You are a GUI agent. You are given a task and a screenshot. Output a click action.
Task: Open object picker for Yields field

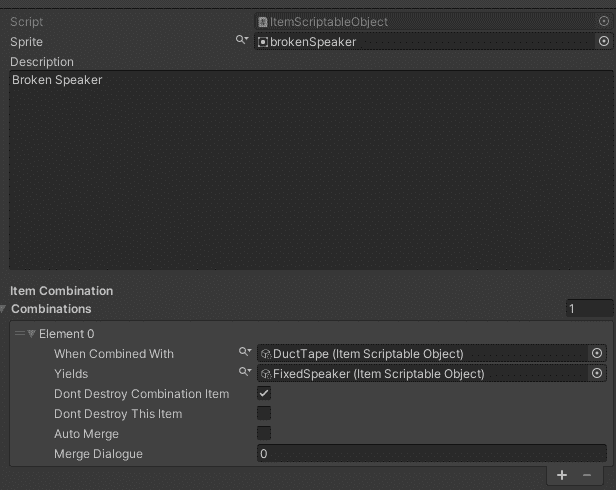(597, 374)
